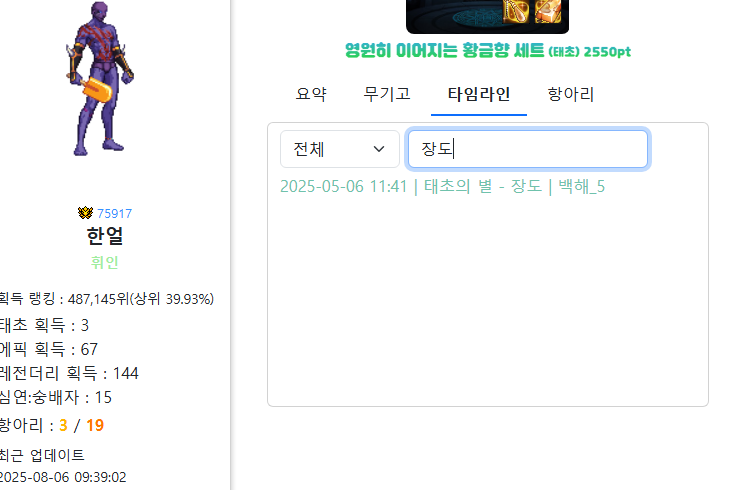740x490 pixels.
Task: Click the green 황금향 세트 2550pt title
Action: click(x=488, y=50)
